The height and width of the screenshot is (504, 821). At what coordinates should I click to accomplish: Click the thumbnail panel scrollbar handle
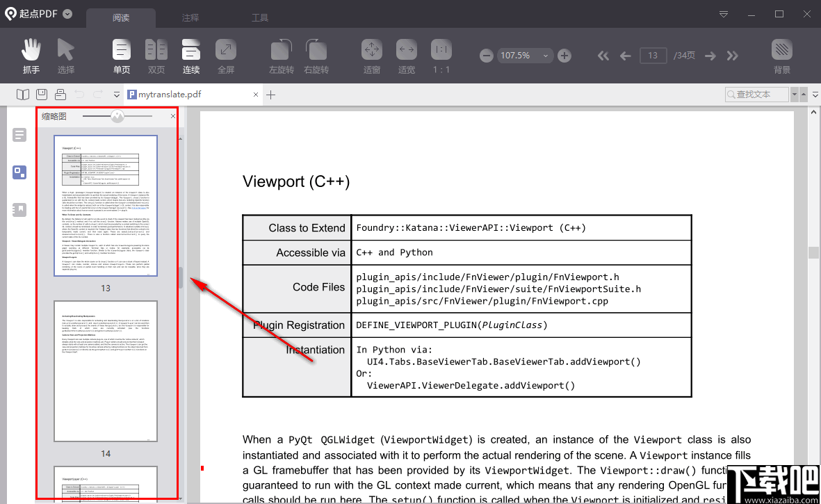(181, 277)
